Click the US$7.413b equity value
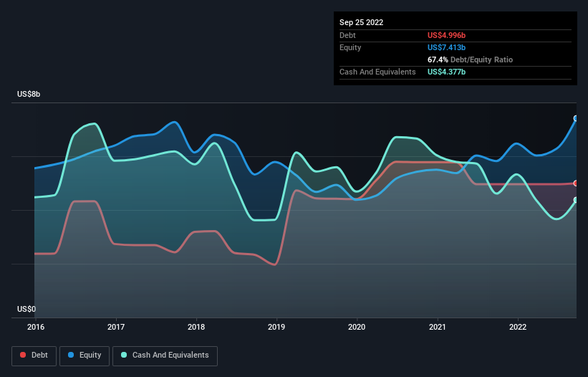Screen dimensions: 588x377 446,47
